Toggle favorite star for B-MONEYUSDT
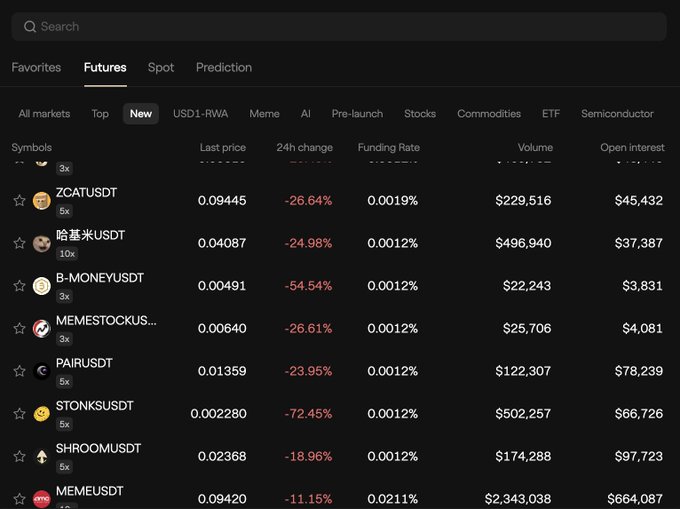Viewport: 680px width, 509px height. (19, 286)
